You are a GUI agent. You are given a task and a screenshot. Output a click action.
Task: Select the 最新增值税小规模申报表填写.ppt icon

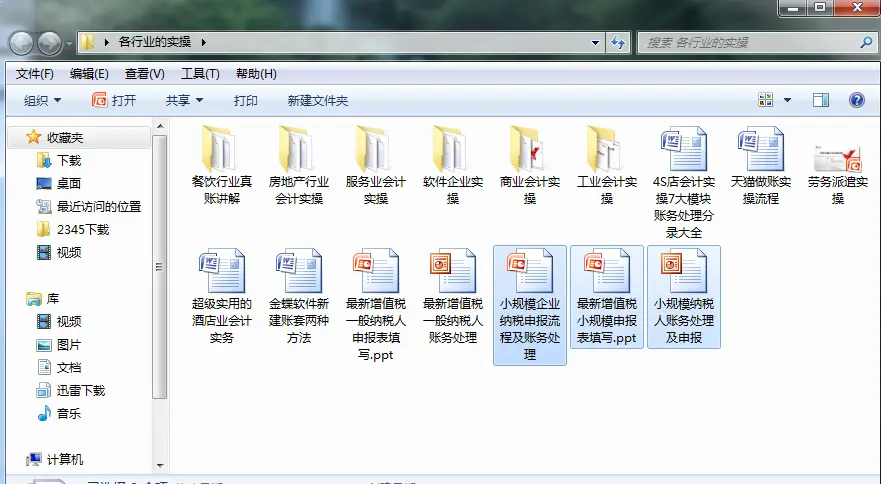607,271
